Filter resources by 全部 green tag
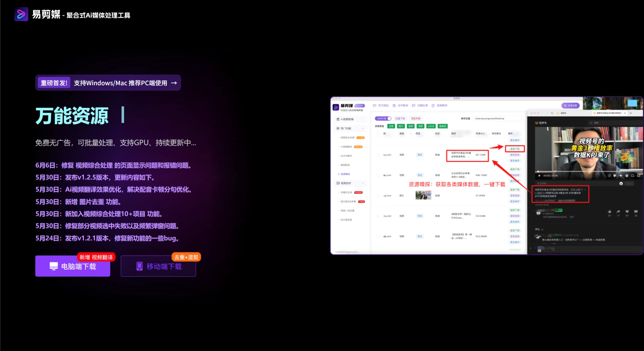 pos(391,126)
